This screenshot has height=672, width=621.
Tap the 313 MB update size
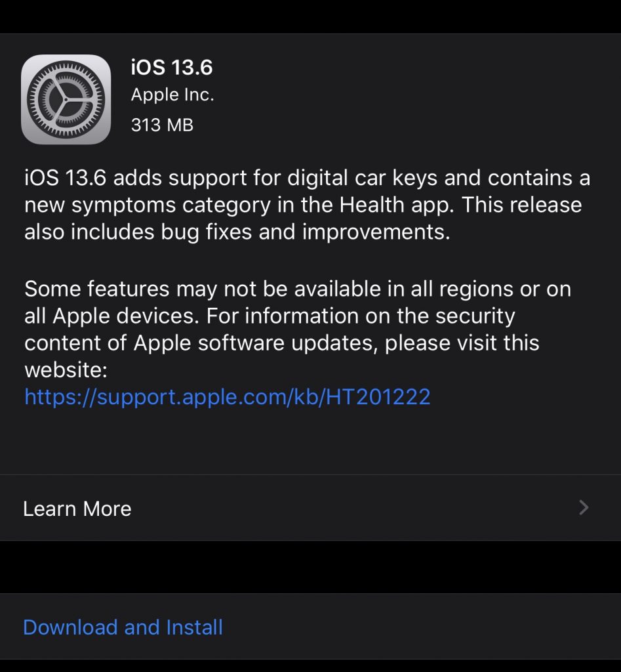[x=162, y=125]
